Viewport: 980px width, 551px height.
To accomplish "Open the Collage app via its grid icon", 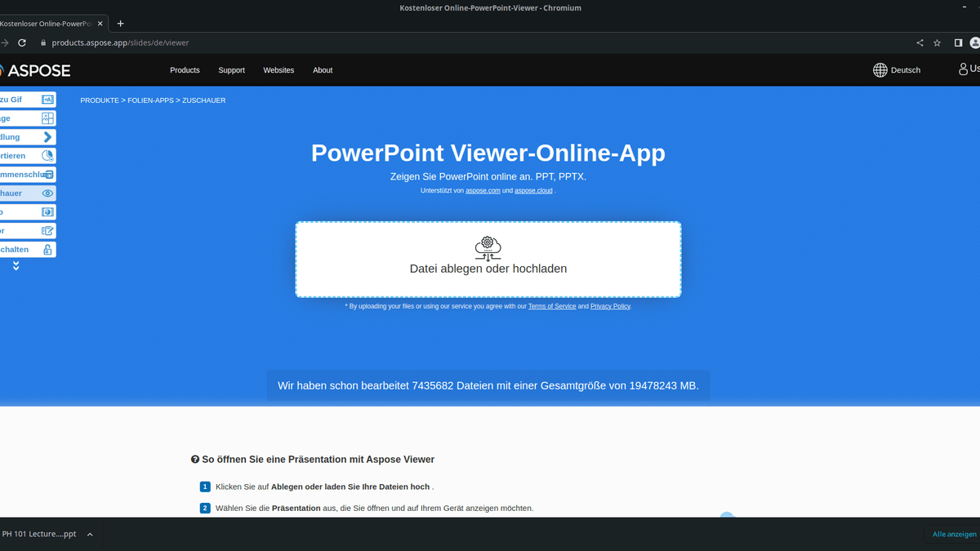I will (47, 118).
